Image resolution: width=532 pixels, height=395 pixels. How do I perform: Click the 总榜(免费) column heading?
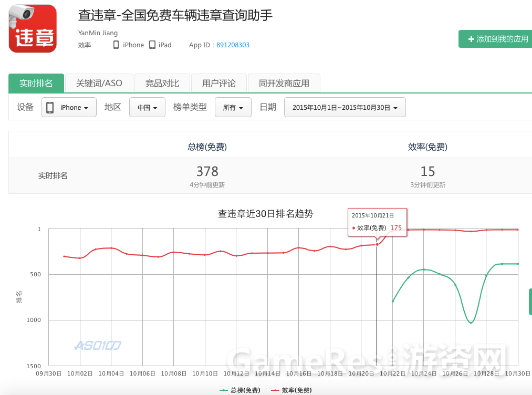(x=207, y=147)
